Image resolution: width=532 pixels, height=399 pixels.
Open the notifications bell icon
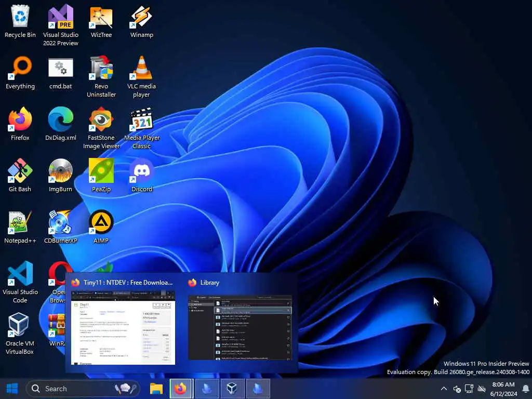coord(526,389)
